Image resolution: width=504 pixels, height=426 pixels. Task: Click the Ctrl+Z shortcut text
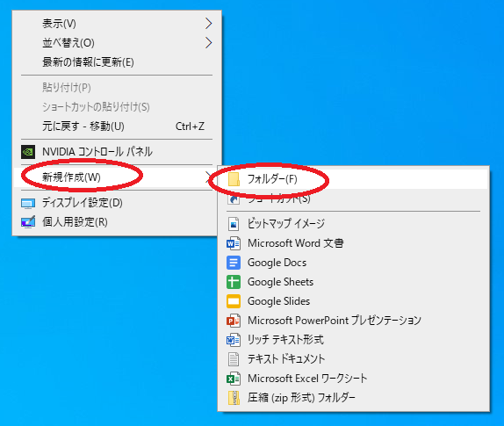tap(190, 126)
